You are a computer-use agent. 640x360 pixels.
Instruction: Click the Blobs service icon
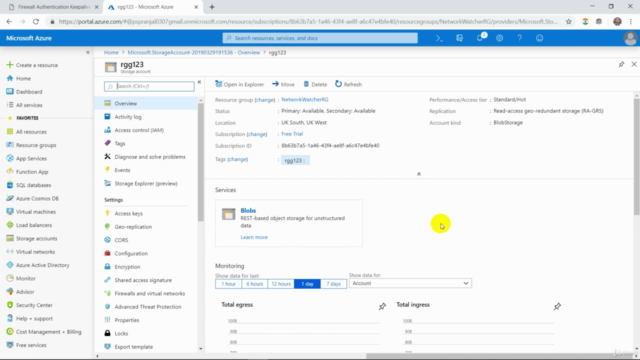coord(229,214)
